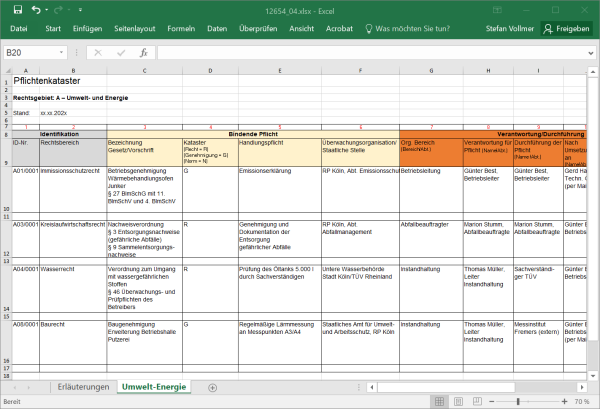Open the Datei menu
The image size is (600, 409).
click(x=18, y=29)
